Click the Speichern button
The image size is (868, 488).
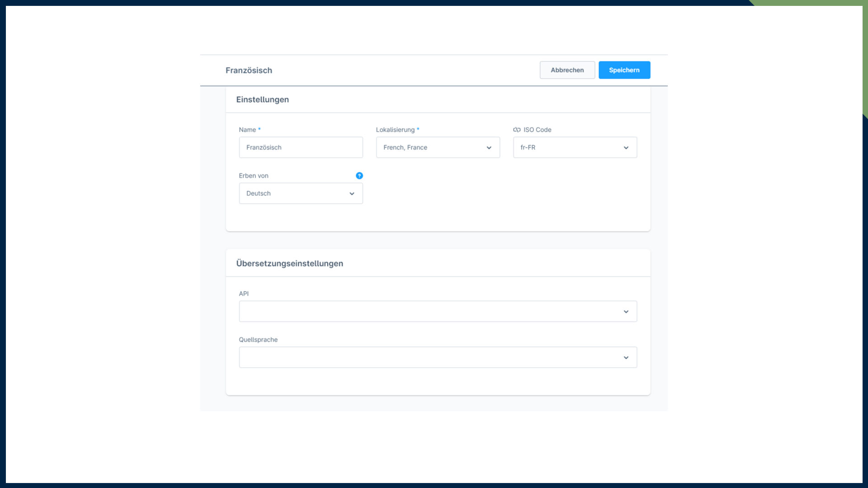click(x=624, y=70)
